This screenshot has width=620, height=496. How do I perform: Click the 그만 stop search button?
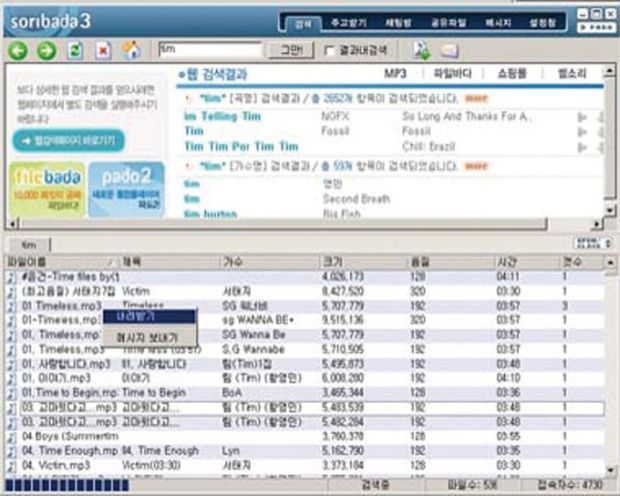click(291, 50)
